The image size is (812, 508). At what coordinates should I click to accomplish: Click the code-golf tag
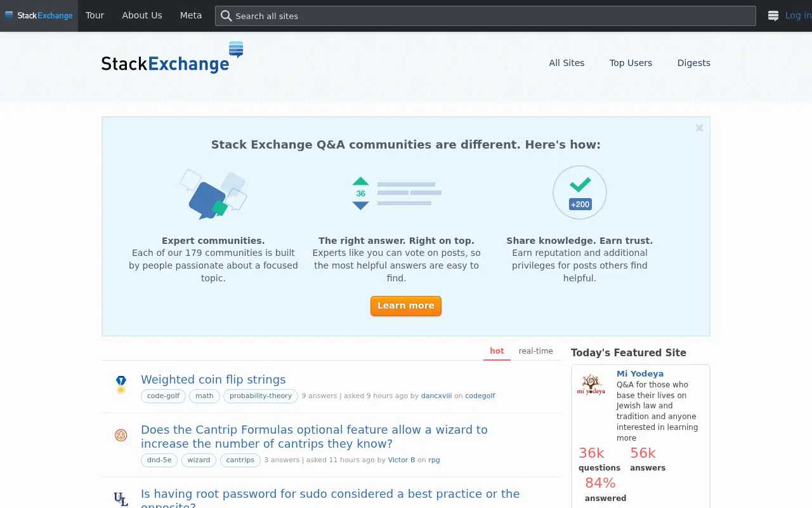click(163, 396)
